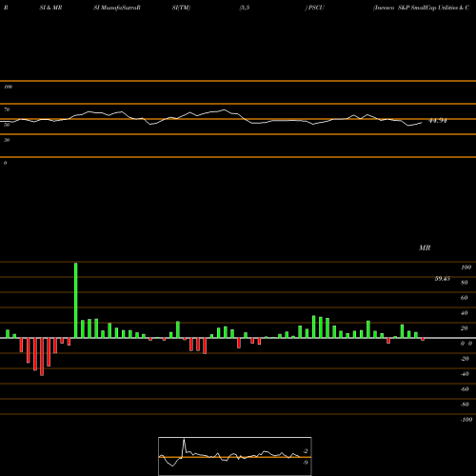Image resolution: width=476 pixels, height=476 pixels.
Task: Click the RSI current value label 44.94
Action: pos(438,121)
